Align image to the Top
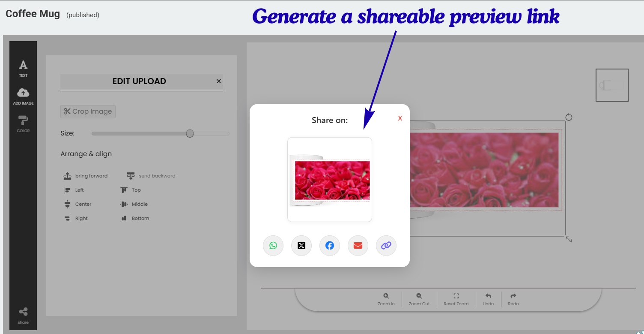 [131, 190]
